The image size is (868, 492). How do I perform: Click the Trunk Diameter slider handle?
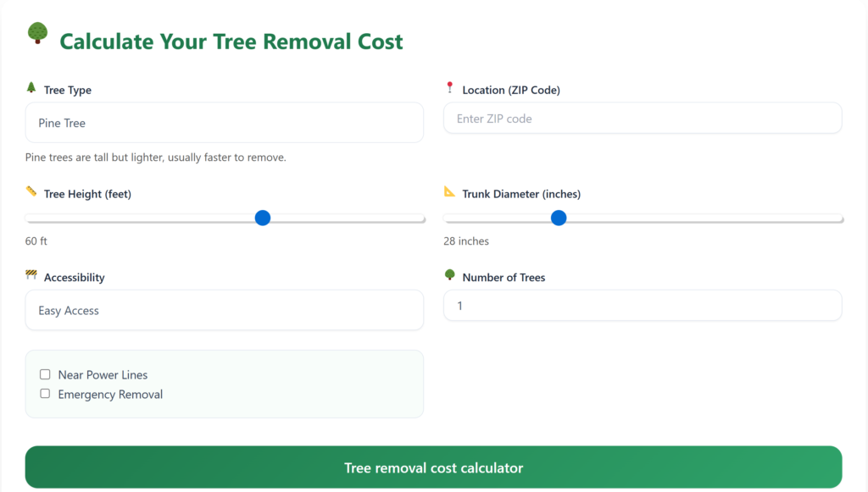[559, 218]
